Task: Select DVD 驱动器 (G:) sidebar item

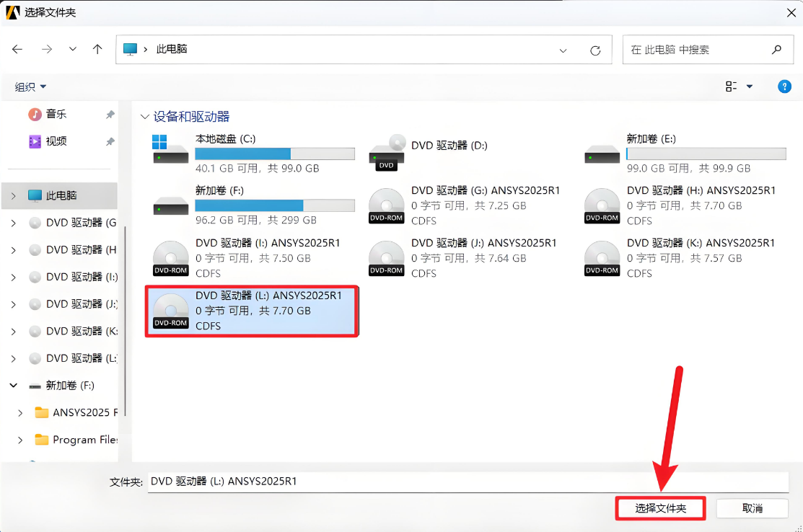Action: (x=73, y=223)
